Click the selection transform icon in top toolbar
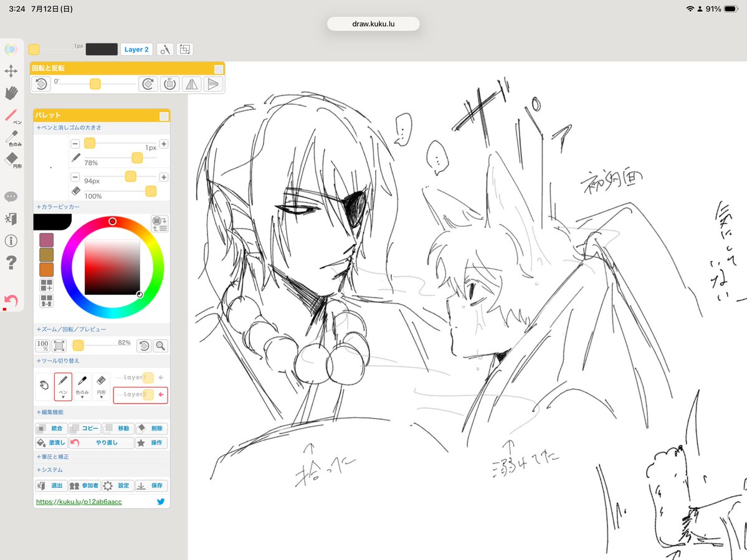Screen dimensions: 747x560 click(x=185, y=50)
